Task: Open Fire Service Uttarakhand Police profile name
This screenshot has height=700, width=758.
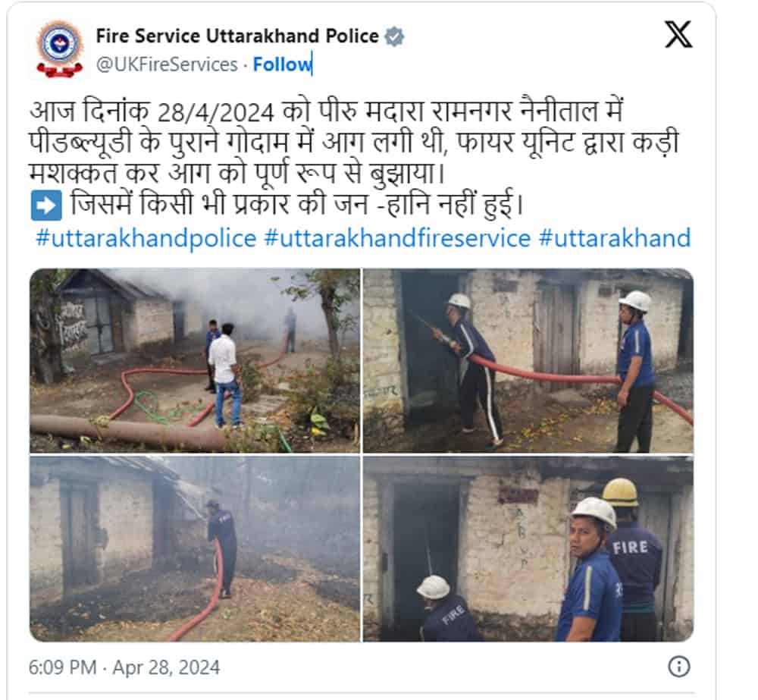Action: 236,36
